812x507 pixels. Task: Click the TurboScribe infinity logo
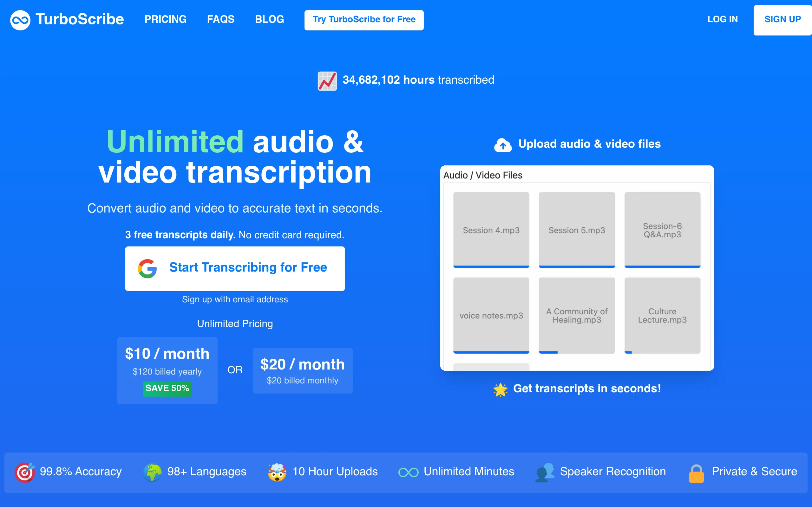pos(20,20)
